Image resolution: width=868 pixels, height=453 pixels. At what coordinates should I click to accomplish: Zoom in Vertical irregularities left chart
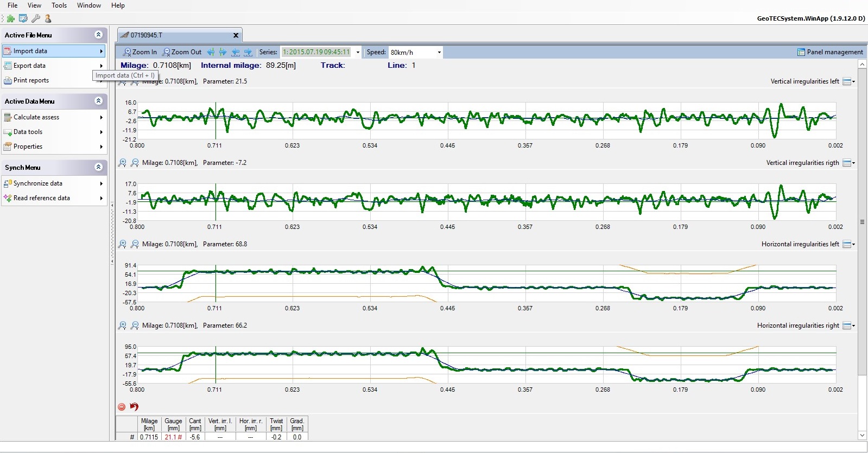click(122, 82)
